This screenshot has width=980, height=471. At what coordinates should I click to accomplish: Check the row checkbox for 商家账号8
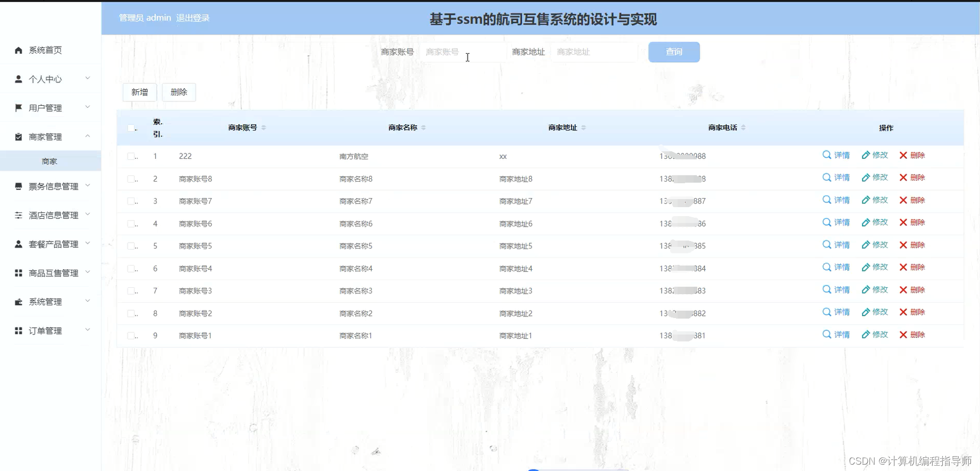[131, 179]
